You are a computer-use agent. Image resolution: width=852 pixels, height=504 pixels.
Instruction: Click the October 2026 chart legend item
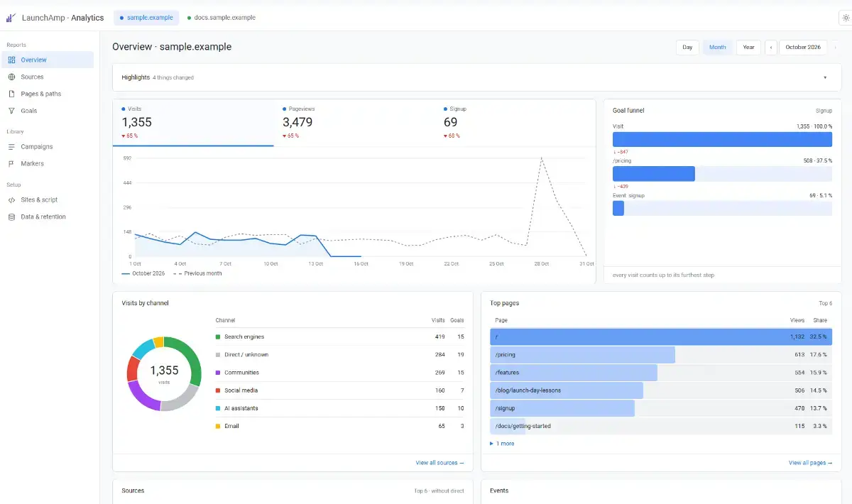click(x=143, y=273)
